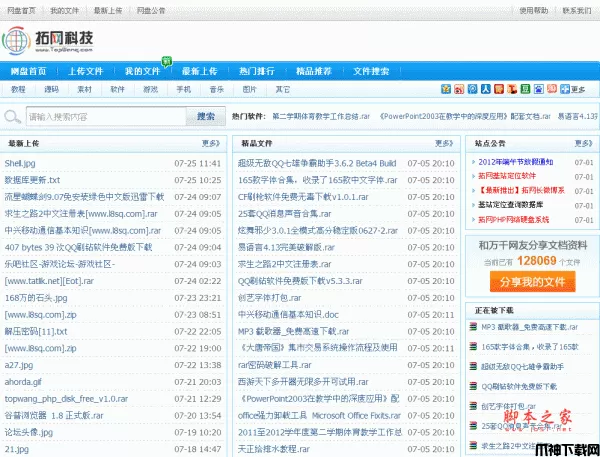The width and height of the screenshot is (600, 457).
Task: Click RAR icon beside MP3 截歌器 download
Action: click(474, 327)
